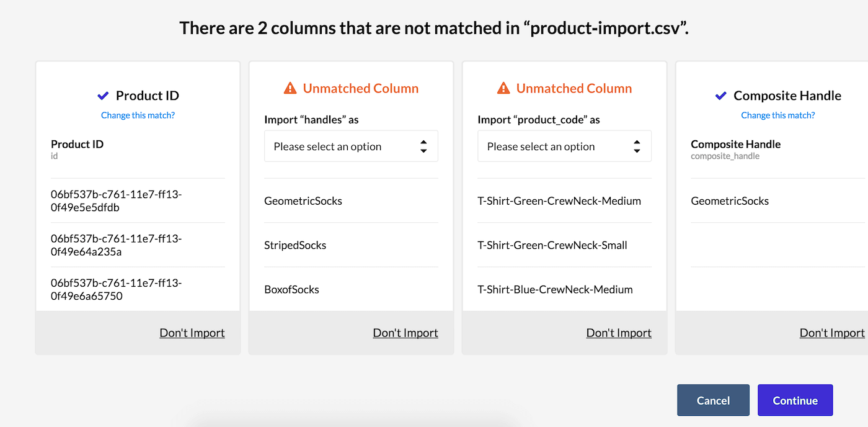Click the warning triangle above the handles column
The height and width of the screenshot is (427, 868).
tap(289, 88)
